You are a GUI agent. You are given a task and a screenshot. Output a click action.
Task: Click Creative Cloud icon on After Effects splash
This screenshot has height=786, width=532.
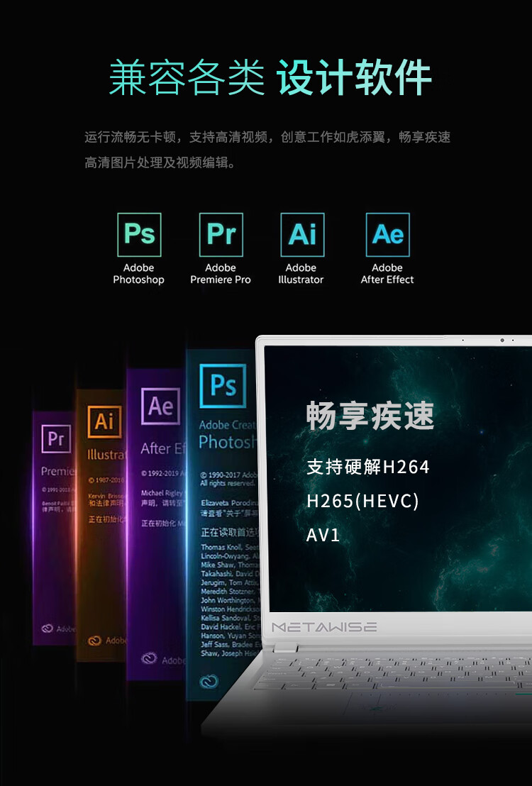tap(149, 658)
